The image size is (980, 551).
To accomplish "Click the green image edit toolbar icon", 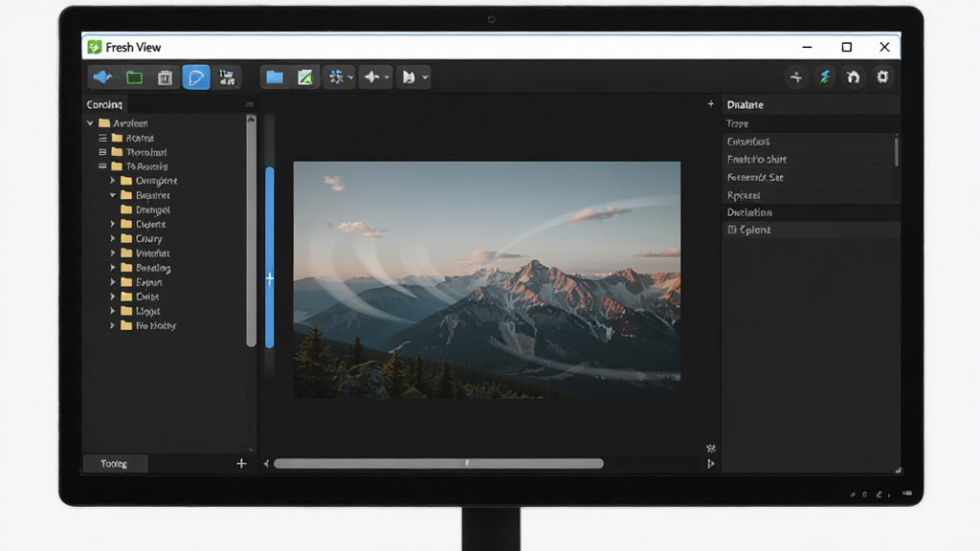I will [305, 77].
